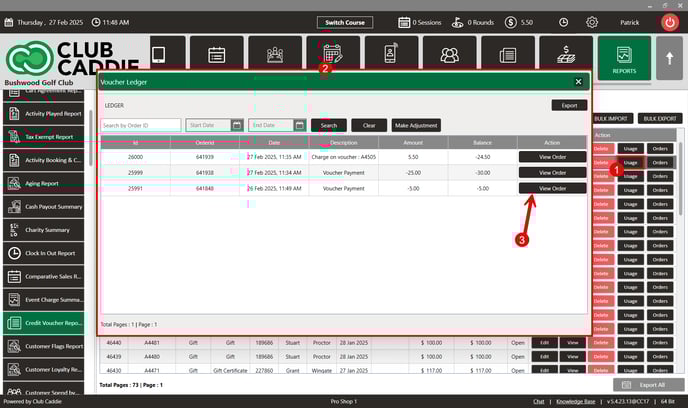Click the ledger Search button
The height and width of the screenshot is (408, 688).
[329, 125]
